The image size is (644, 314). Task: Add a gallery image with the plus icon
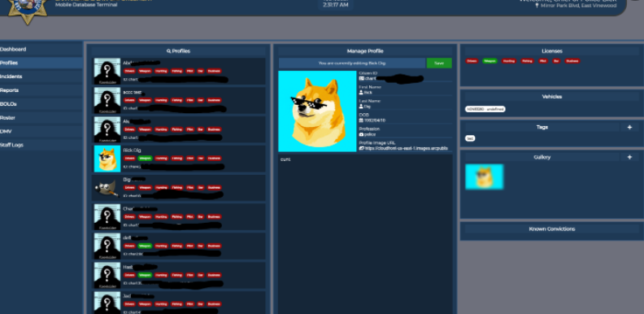[629, 157]
